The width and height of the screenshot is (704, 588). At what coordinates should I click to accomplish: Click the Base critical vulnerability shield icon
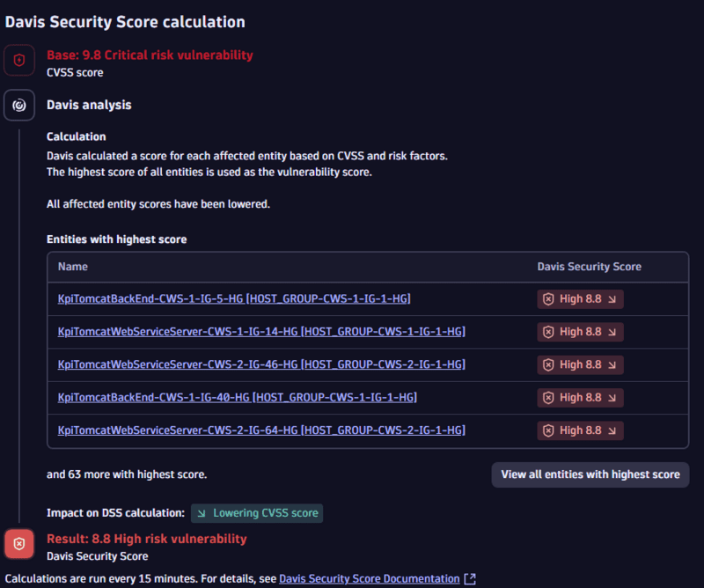pyautogui.click(x=18, y=59)
